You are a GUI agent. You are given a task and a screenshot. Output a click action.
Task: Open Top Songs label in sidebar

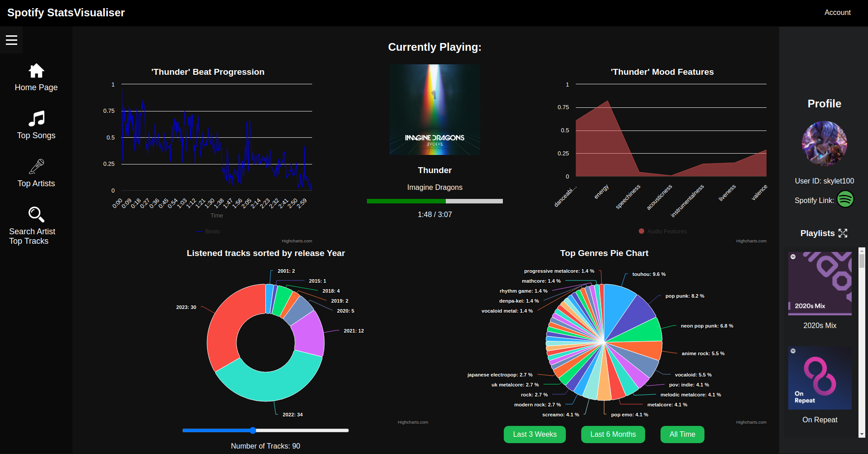[36, 135]
